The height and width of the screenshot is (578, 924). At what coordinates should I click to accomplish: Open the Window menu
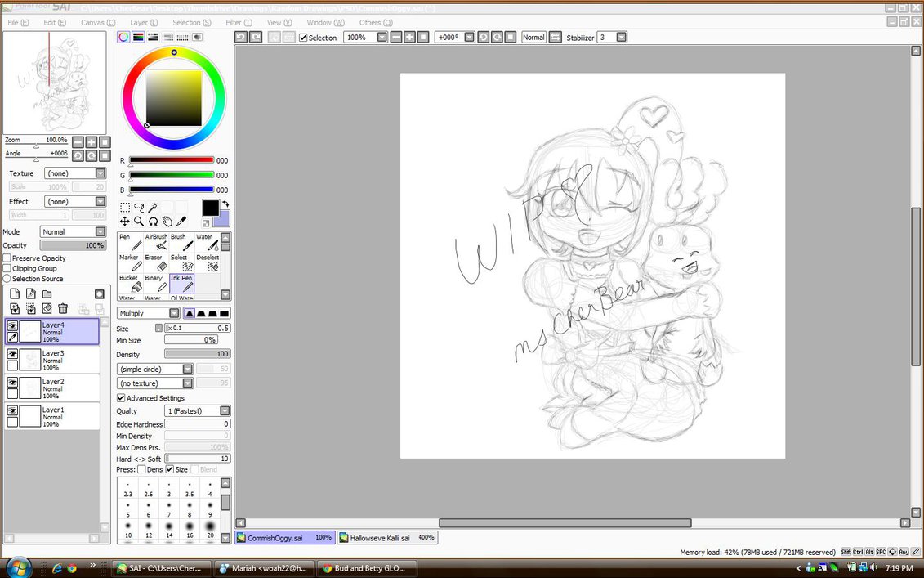click(325, 22)
